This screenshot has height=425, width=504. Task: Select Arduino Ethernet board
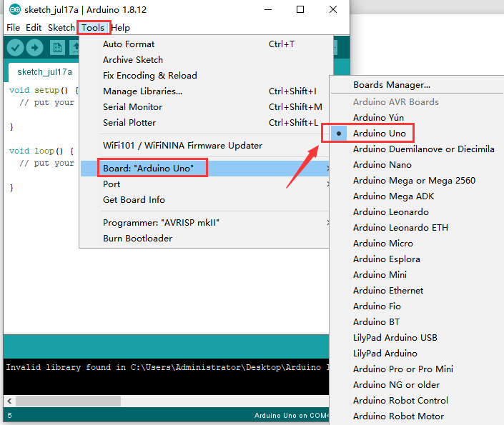point(417,291)
